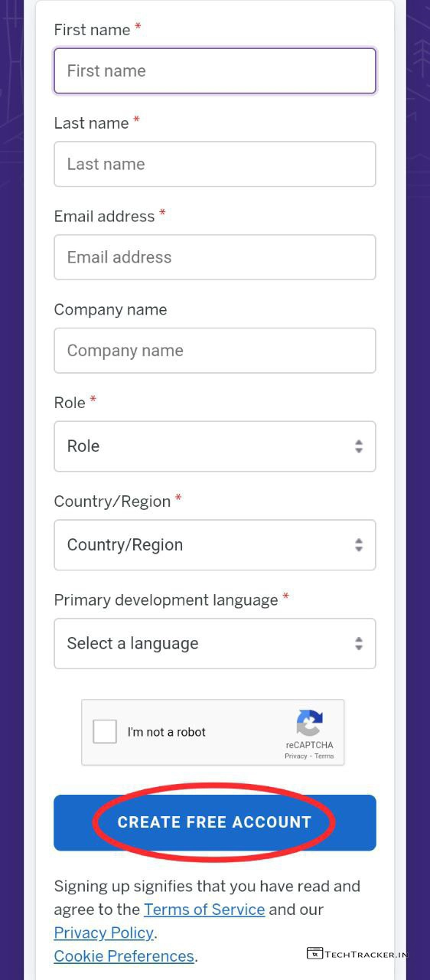The height and width of the screenshot is (980, 430).
Task: Click the TechTracker watermark icon
Action: pos(314,953)
